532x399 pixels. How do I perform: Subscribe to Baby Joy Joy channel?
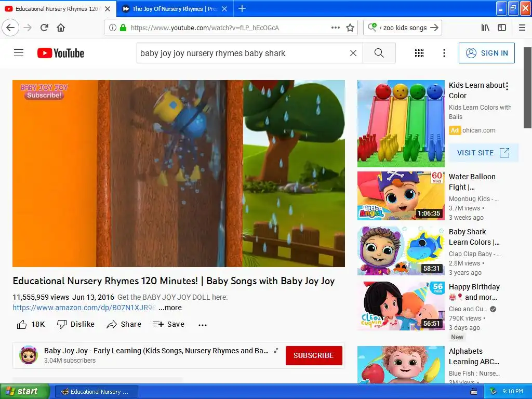[314, 355]
